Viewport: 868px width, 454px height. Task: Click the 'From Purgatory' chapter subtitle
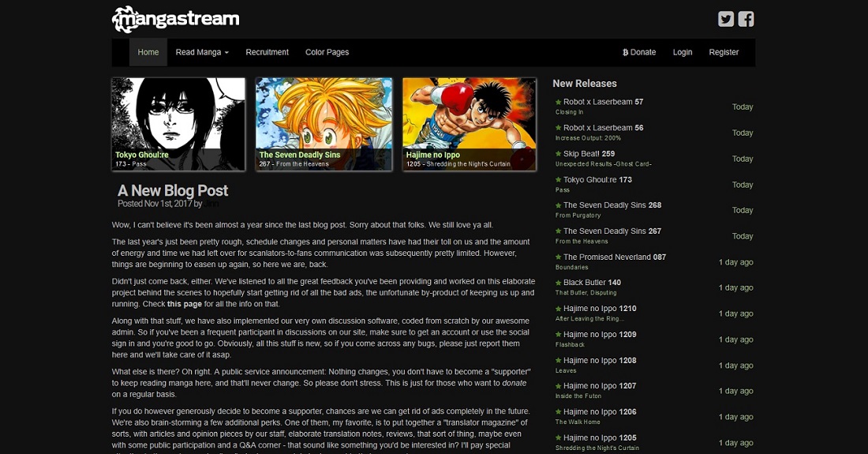(578, 216)
